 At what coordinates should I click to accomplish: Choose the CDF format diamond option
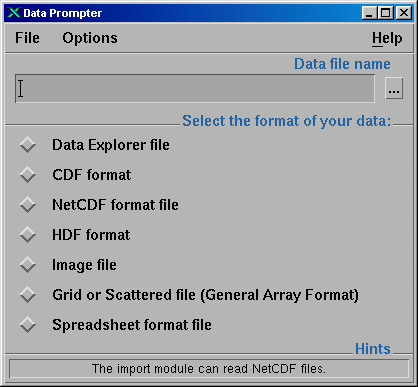point(27,175)
